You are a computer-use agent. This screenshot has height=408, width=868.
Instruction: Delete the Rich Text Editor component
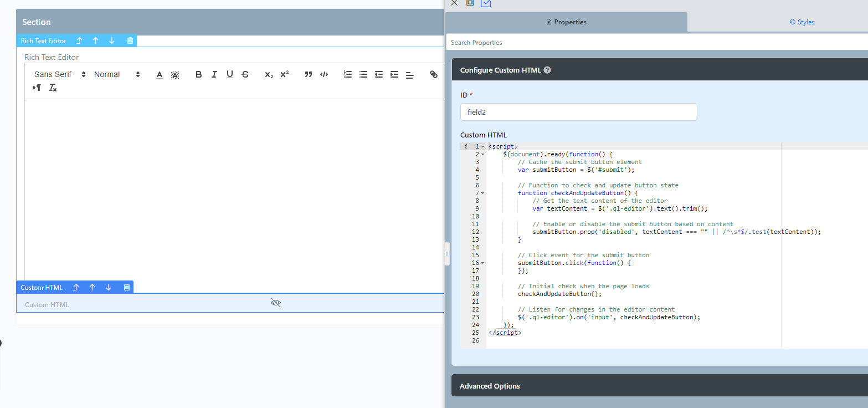click(130, 41)
